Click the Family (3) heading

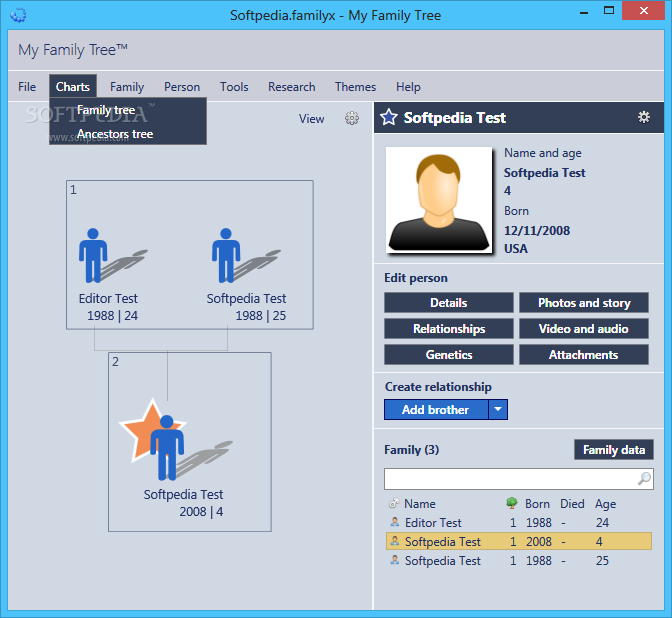pos(411,450)
